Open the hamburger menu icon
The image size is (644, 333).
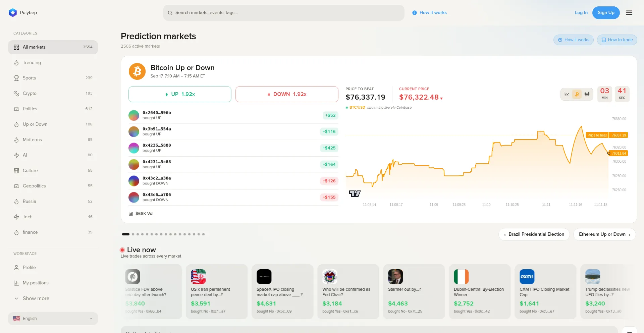[629, 13]
